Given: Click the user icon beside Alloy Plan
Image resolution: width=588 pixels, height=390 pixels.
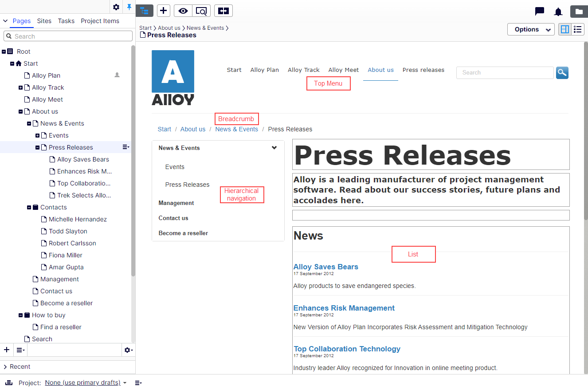Looking at the screenshot, I should tap(117, 75).
